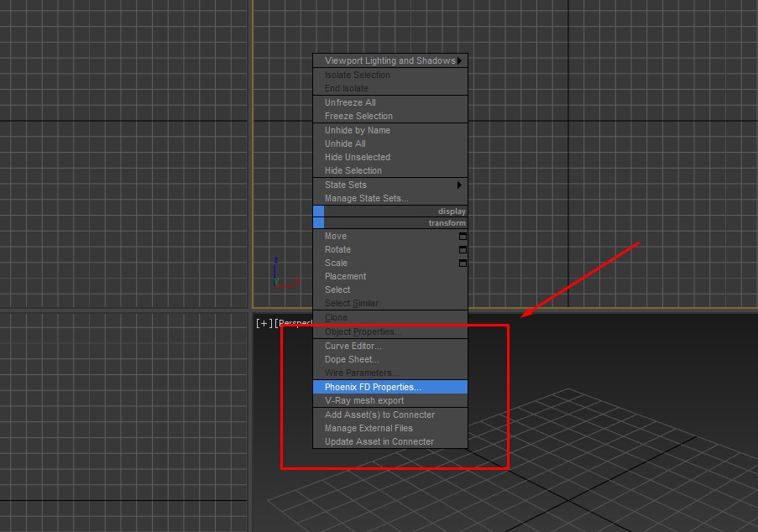Image resolution: width=758 pixels, height=532 pixels.
Task: Click the blue square beside transform header
Action: pos(318,223)
